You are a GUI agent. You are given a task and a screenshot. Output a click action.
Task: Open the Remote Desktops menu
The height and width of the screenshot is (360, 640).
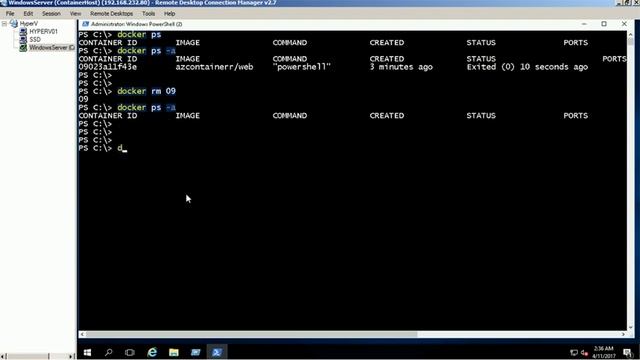[111, 13]
